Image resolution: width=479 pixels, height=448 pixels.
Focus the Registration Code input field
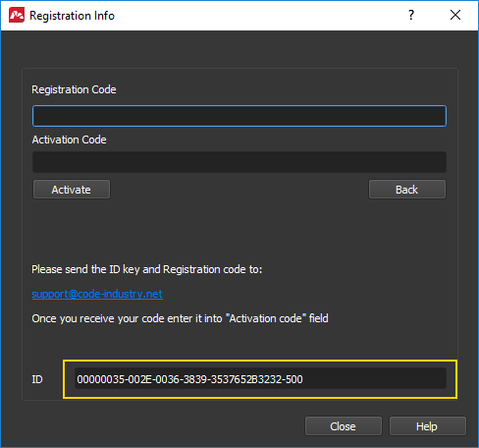239,116
